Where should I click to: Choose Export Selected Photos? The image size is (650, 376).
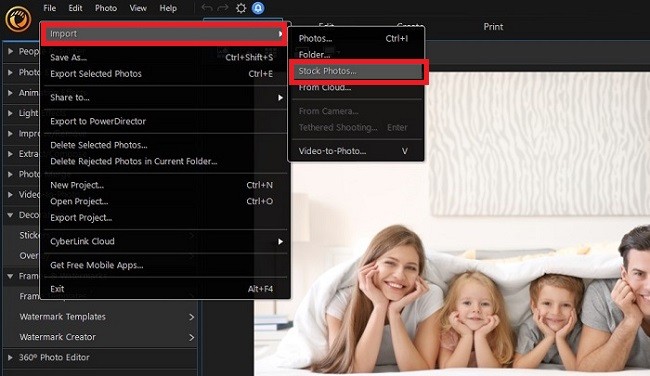[165, 74]
